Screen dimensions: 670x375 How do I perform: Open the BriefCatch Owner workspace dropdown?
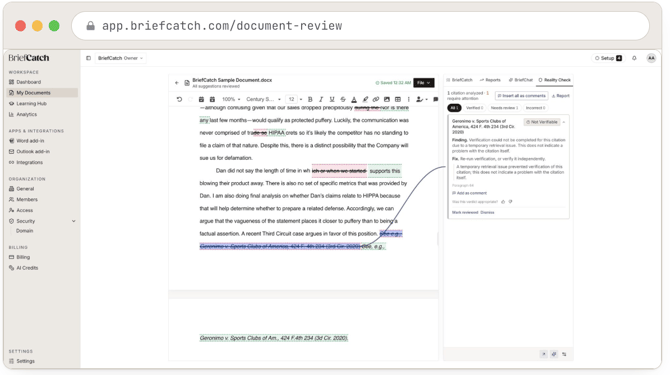pyautogui.click(x=120, y=58)
